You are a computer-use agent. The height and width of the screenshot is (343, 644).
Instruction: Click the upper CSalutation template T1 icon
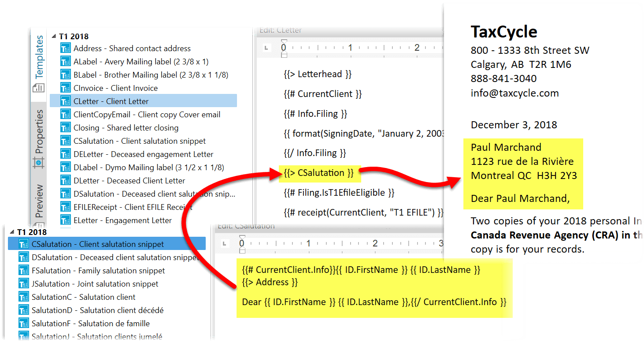[66, 141]
